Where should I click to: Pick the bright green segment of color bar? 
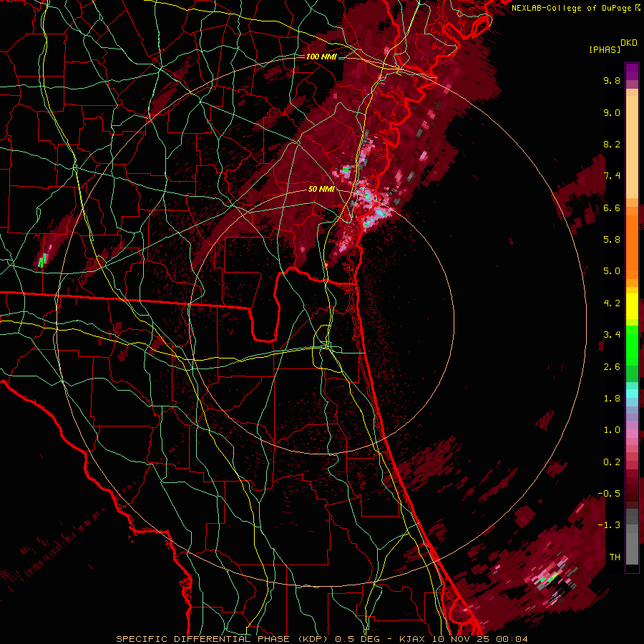[632, 345]
